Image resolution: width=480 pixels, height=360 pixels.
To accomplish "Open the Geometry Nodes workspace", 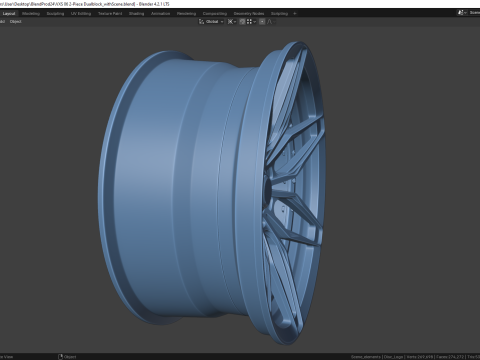I will coord(249,14).
